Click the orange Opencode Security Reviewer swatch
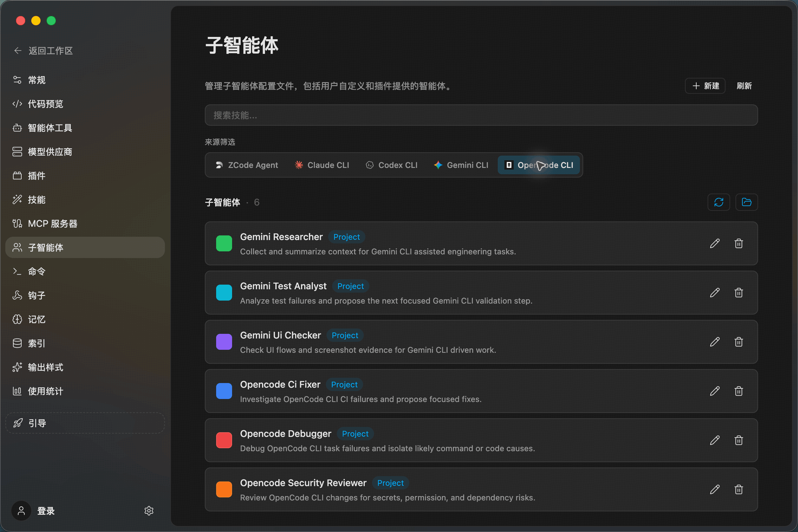Viewport: 798px width, 532px height. pos(224,489)
